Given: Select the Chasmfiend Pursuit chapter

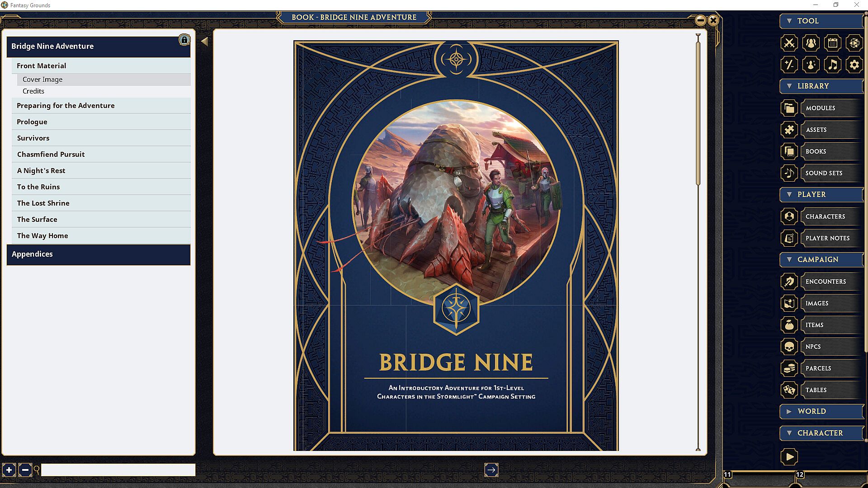Looking at the screenshot, I should [x=51, y=155].
